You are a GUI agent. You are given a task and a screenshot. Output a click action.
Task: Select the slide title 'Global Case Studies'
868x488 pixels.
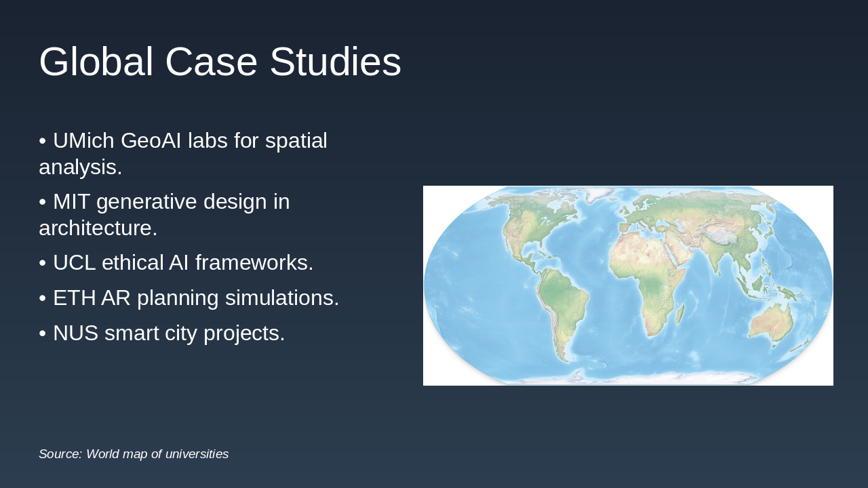[219, 61]
